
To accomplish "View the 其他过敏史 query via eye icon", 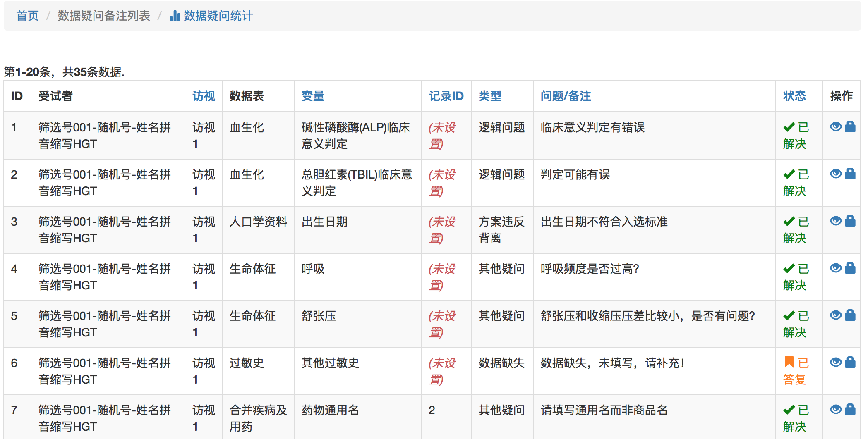I will [x=835, y=363].
